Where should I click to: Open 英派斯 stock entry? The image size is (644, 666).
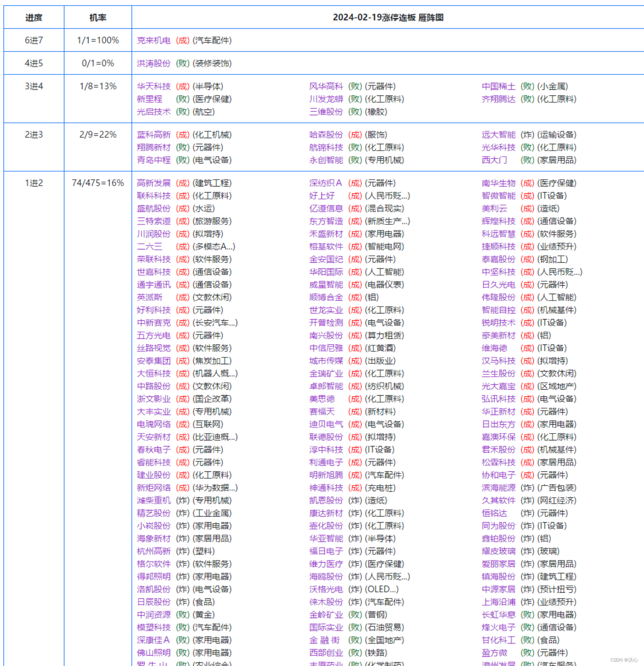coord(149,297)
